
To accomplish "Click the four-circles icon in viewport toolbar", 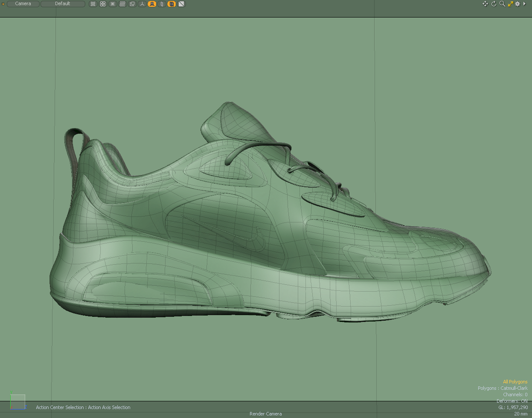I will coord(103,4).
